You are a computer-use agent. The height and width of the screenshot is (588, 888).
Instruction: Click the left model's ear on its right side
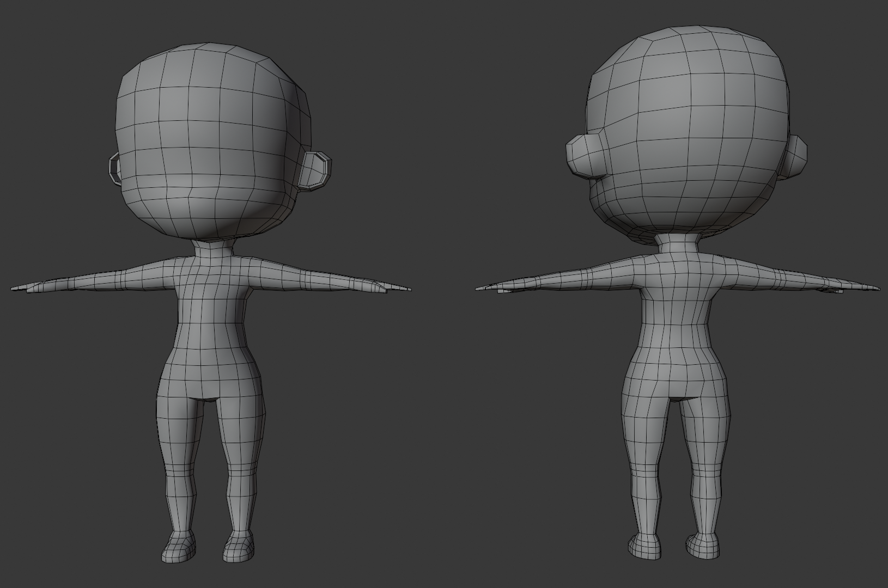(317, 170)
